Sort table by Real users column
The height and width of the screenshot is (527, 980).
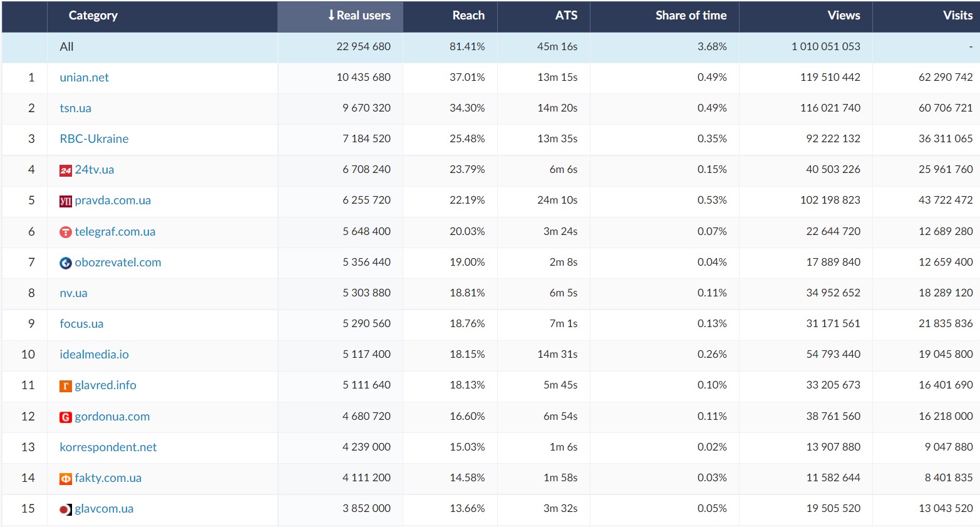(359, 16)
